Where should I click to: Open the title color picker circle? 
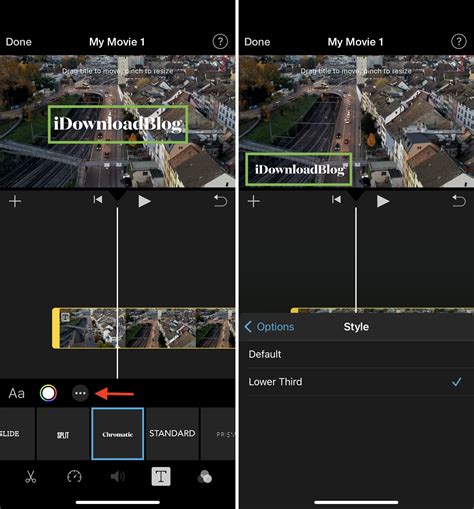point(48,393)
